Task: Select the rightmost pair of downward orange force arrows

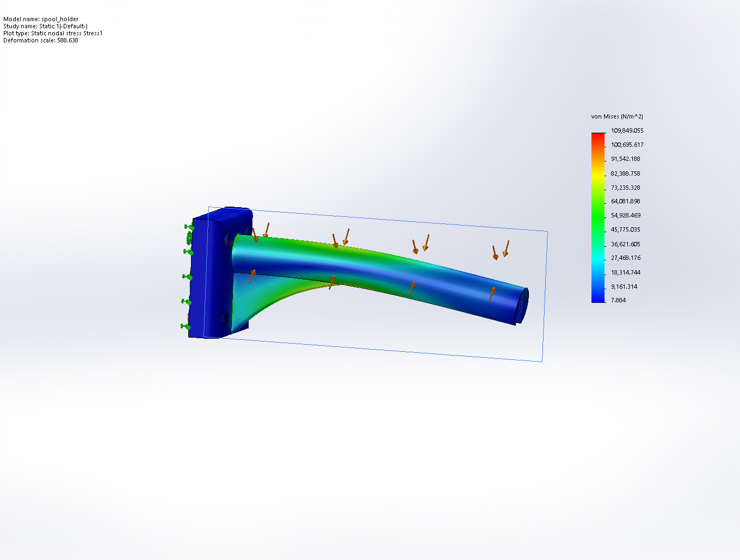Action: click(x=501, y=250)
